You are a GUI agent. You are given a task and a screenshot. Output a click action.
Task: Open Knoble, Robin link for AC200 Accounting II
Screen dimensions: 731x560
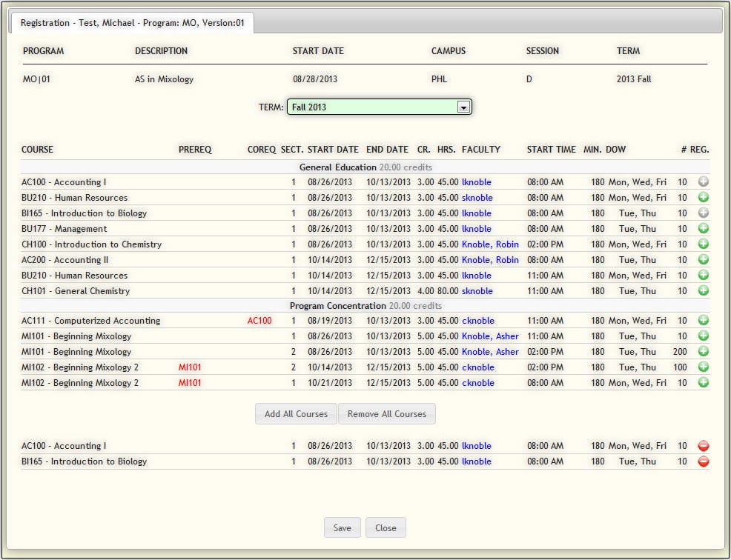click(491, 260)
